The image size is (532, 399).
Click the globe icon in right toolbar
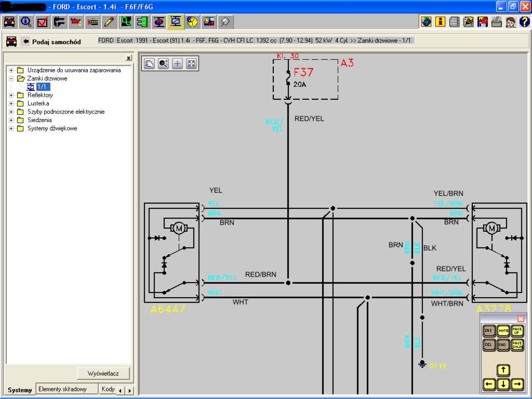click(427, 22)
